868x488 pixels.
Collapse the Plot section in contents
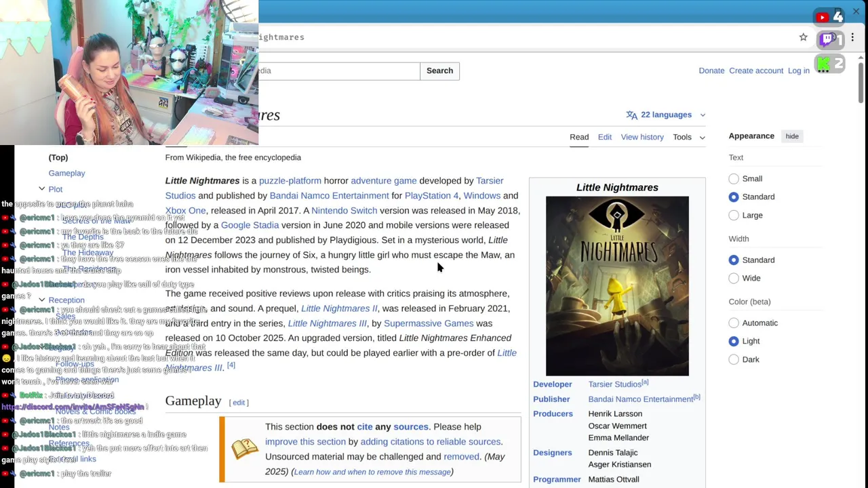(x=41, y=189)
